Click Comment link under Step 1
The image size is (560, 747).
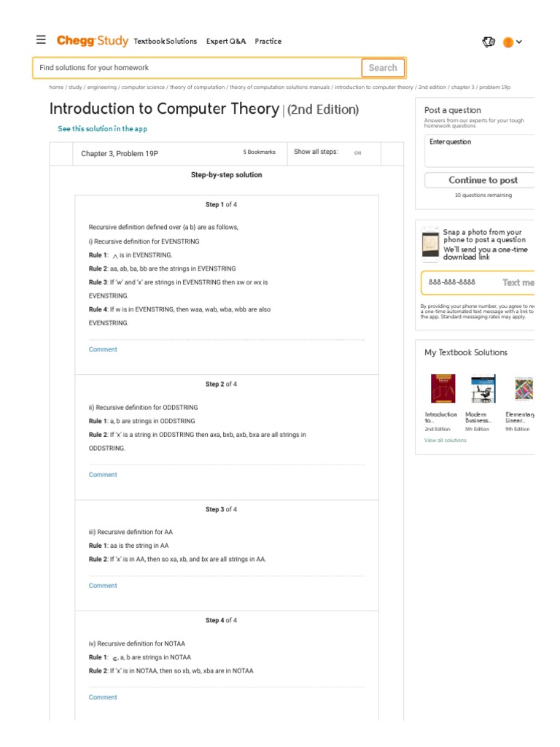[103, 349]
